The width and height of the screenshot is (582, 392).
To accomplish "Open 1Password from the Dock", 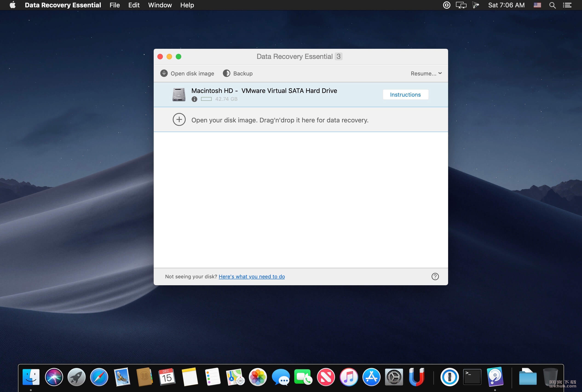I will pos(449,377).
